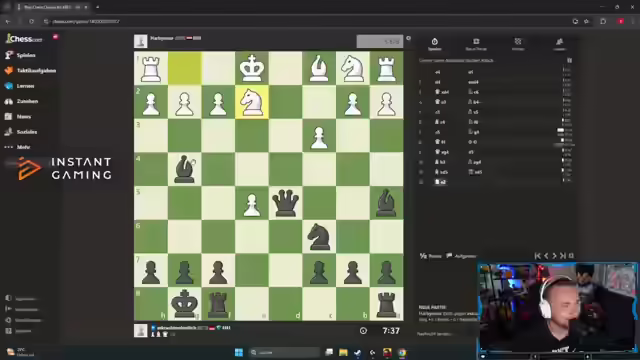Select the black queen on the board
This screenshot has width=640, height=360.
[x=285, y=203]
